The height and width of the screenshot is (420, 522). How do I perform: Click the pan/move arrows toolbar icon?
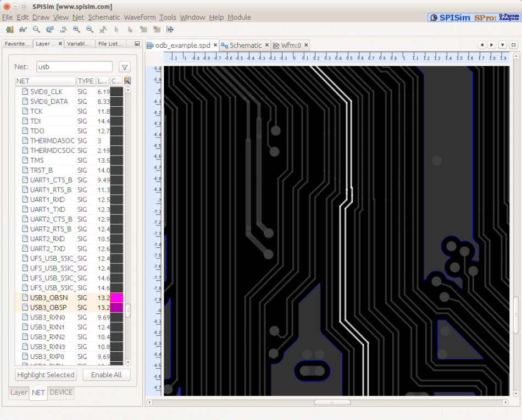coord(170,29)
